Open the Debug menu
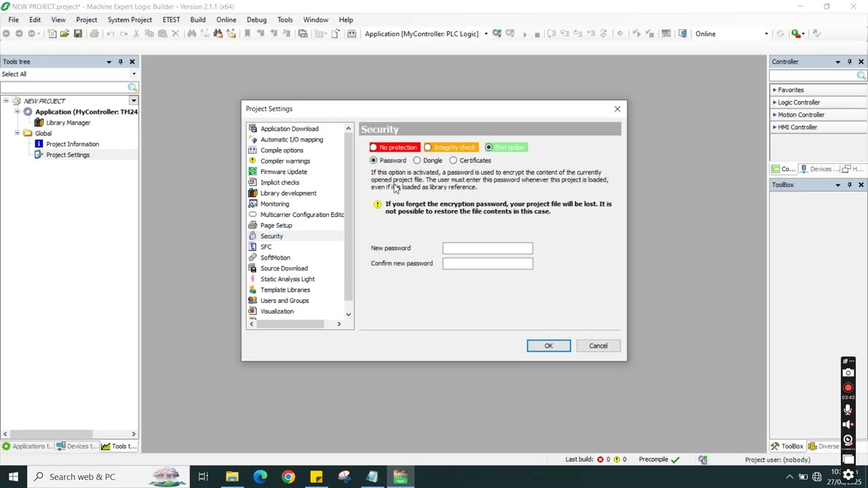Screen dimensions: 868x488 pyautogui.click(x=256, y=20)
